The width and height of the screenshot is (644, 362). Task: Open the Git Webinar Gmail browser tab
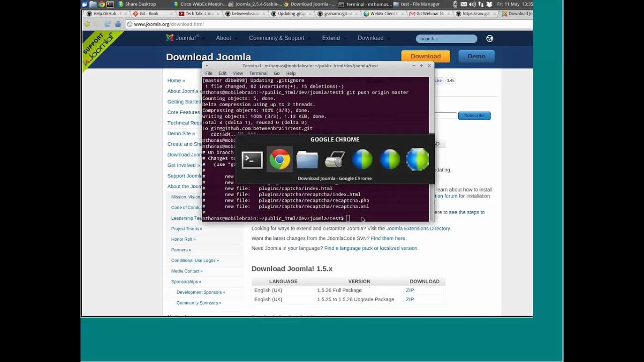coord(430,14)
